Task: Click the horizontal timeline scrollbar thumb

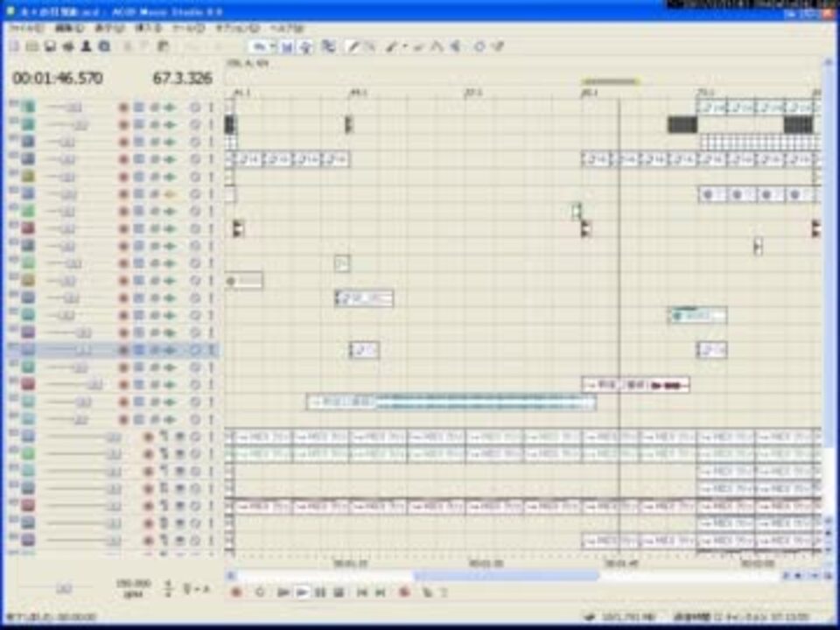Action: click(507, 576)
